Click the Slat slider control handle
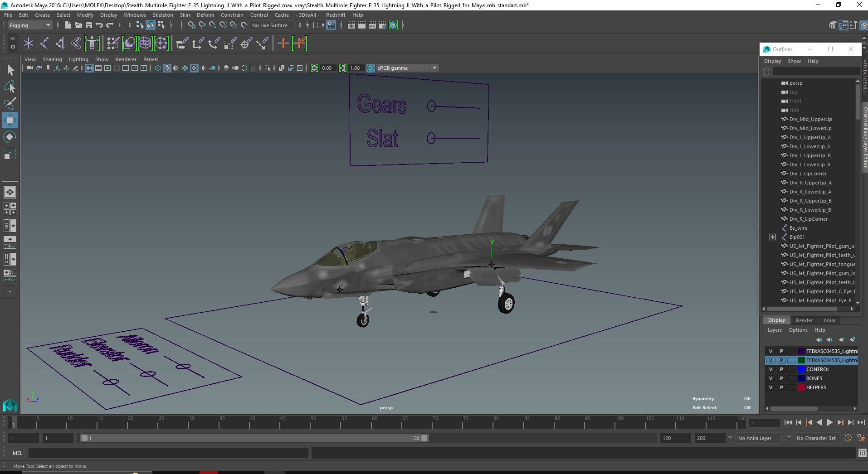The height and width of the screenshot is (474, 868). click(x=431, y=138)
